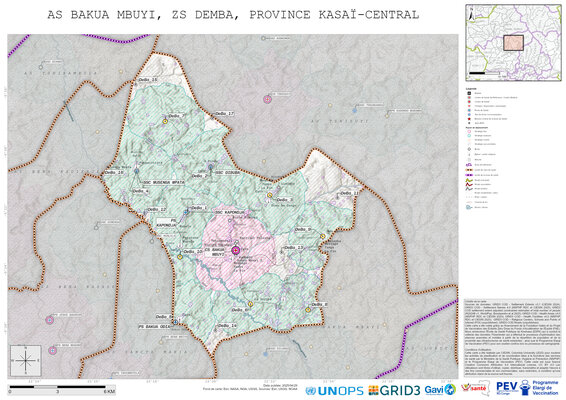The image size is (566, 400).
Task: Click the pink marker in AS Tshibuyi area
Action: (267, 99)
